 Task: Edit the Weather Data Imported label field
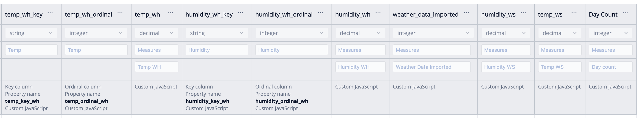point(432,67)
